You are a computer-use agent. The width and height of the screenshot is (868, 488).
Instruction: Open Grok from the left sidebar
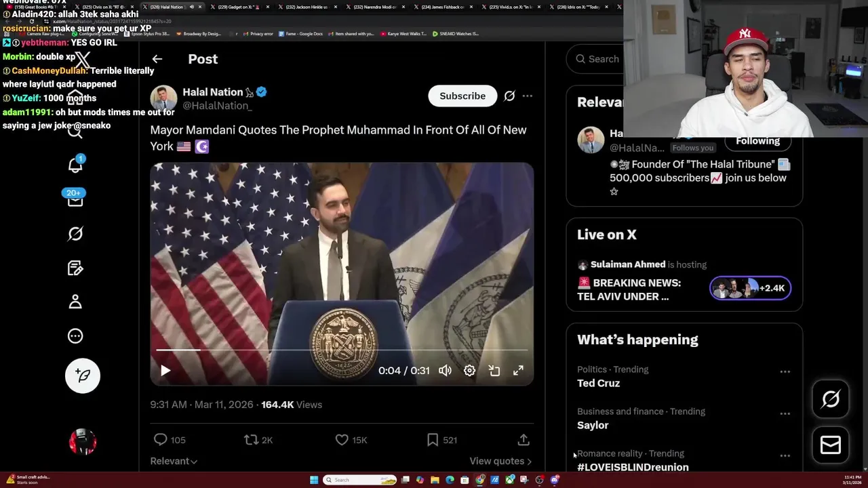(x=75, y=234)
